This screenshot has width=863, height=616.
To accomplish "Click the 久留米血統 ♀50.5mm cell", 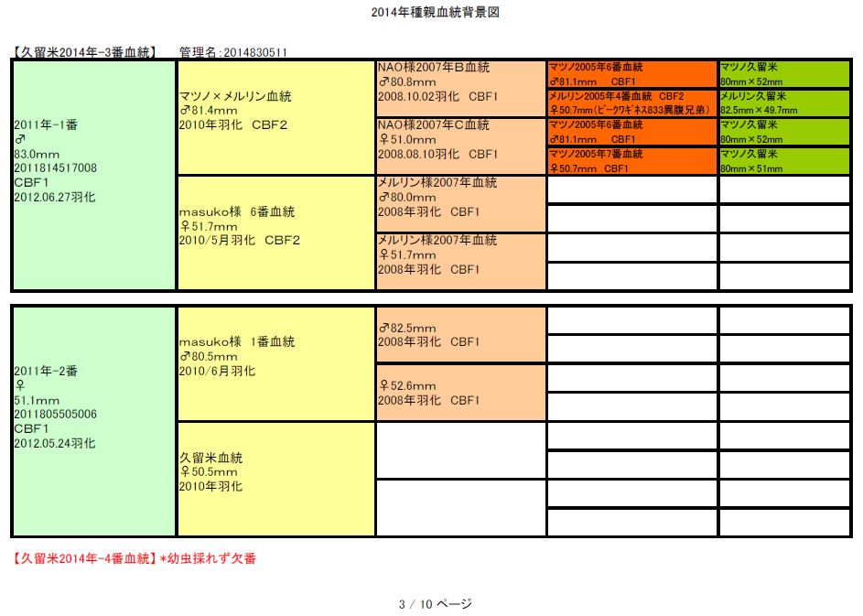I will pos(275,479).
